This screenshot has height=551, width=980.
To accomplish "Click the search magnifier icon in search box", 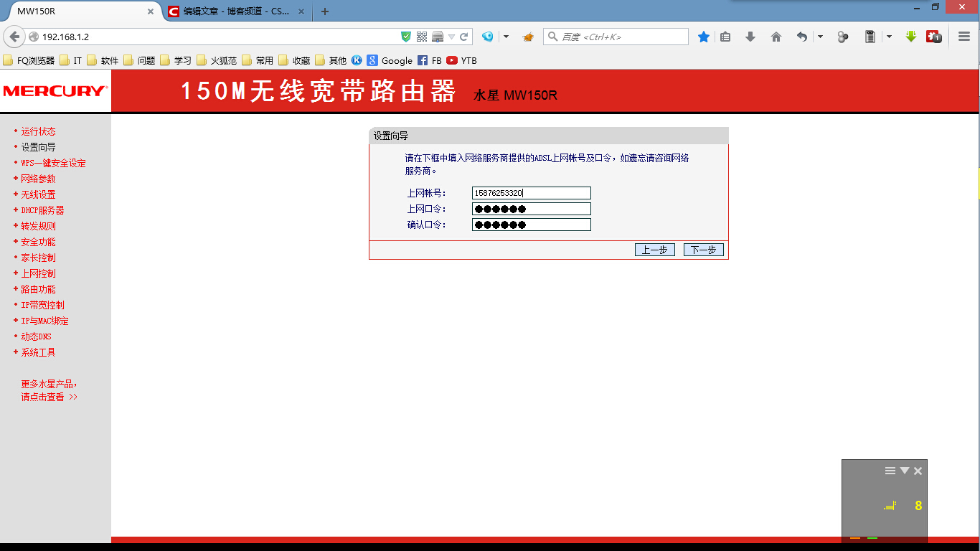I will tap(552, 37).
